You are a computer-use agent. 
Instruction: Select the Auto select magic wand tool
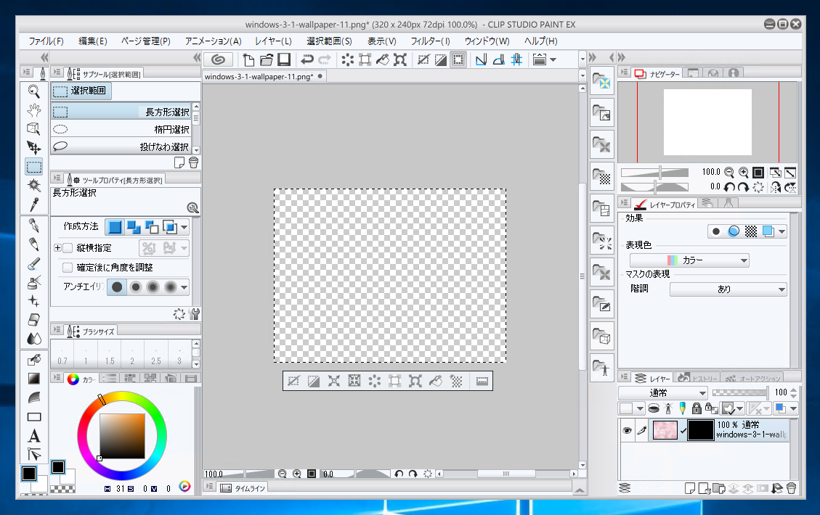coord(34,185)
